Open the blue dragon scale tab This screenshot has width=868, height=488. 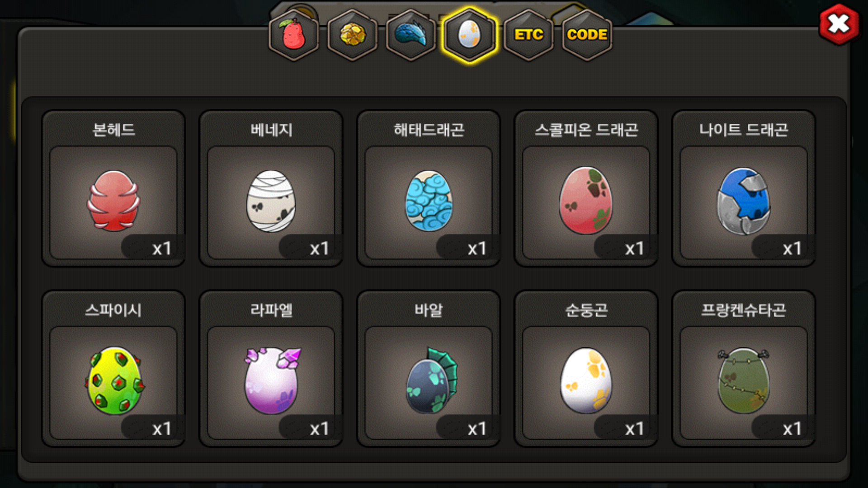(x=410, y=35)
